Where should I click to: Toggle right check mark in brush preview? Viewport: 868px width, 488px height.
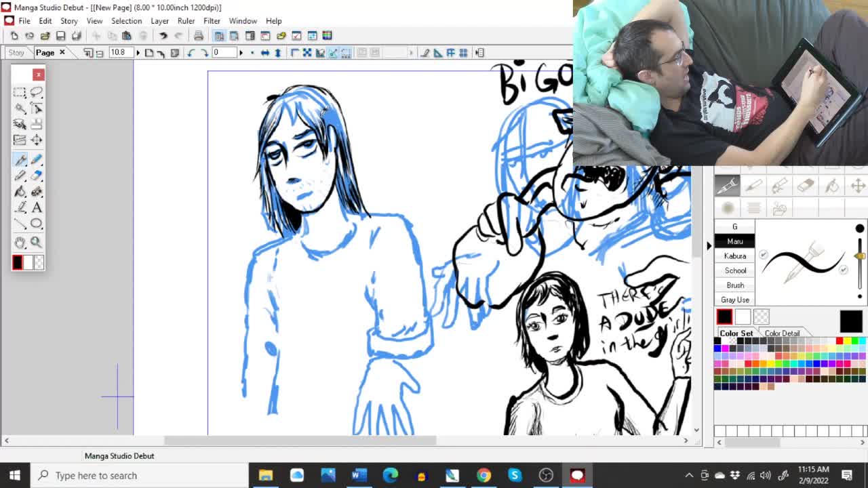(x=844, y=270)
